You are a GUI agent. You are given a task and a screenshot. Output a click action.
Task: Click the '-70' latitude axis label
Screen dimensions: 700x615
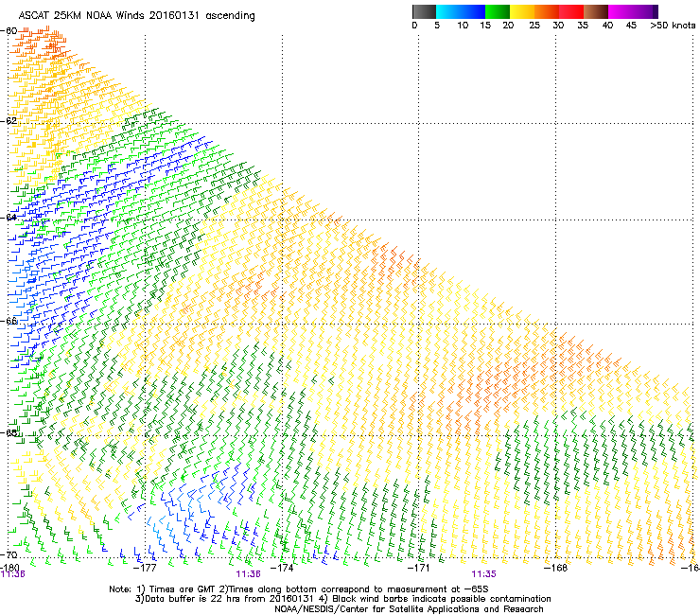[x=9, y=554]
